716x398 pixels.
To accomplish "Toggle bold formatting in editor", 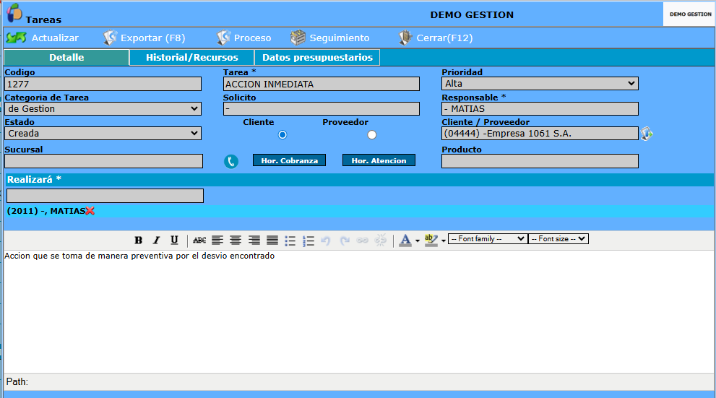I will tap(138, 240).
